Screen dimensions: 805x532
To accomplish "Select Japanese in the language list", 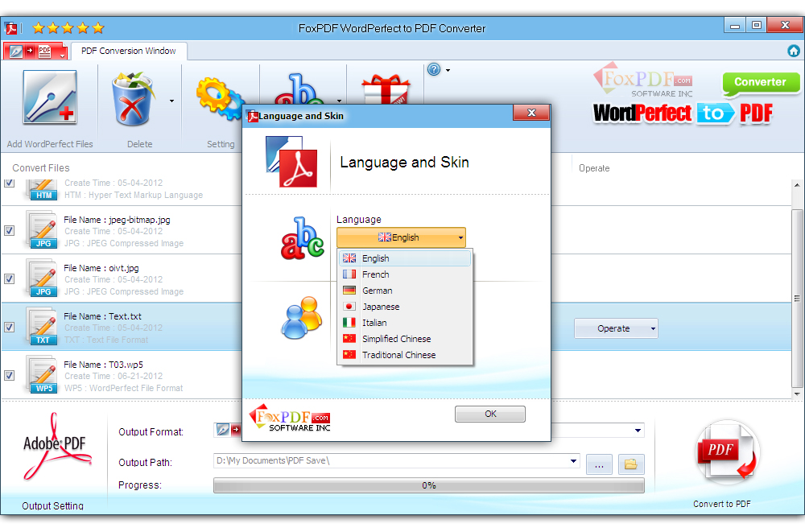I will coord(405,307).
